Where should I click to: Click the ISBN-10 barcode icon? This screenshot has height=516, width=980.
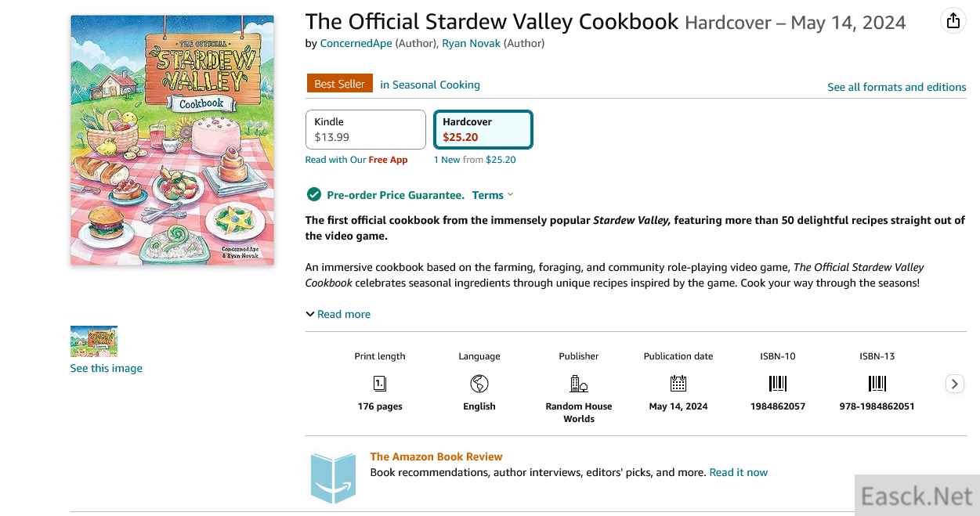(x=778, y=384)
